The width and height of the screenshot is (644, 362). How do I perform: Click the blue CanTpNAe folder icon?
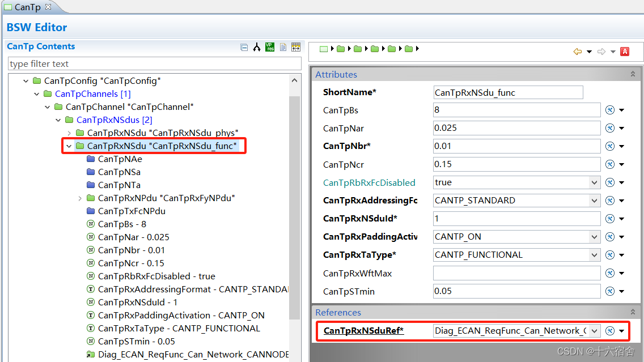click(91, 159)
